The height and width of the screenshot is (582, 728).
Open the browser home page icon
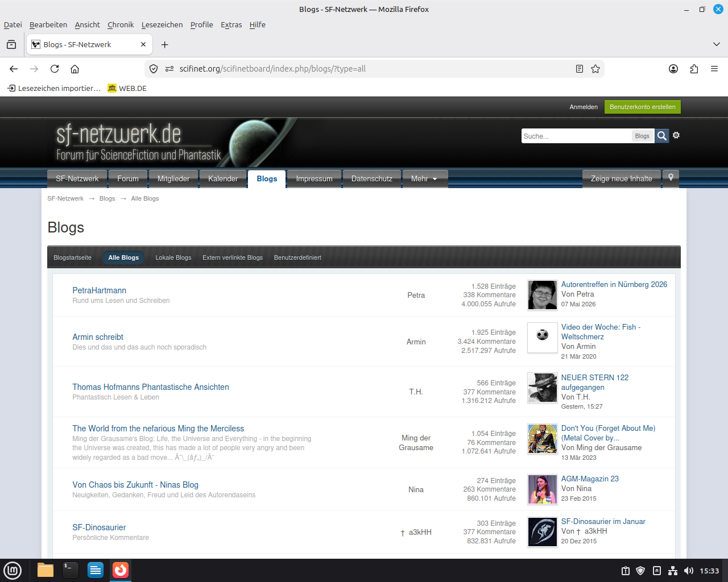pyautogui.click(x=75, y=69)
